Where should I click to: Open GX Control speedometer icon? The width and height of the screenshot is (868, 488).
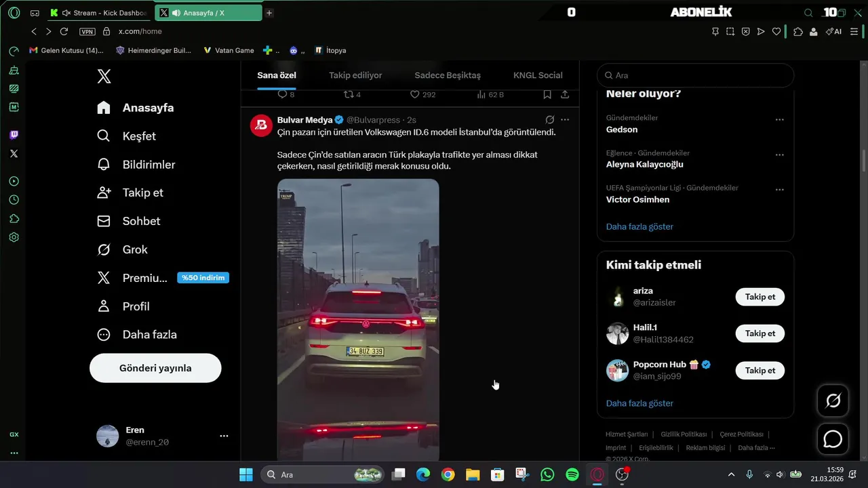[x=14, y=52]
